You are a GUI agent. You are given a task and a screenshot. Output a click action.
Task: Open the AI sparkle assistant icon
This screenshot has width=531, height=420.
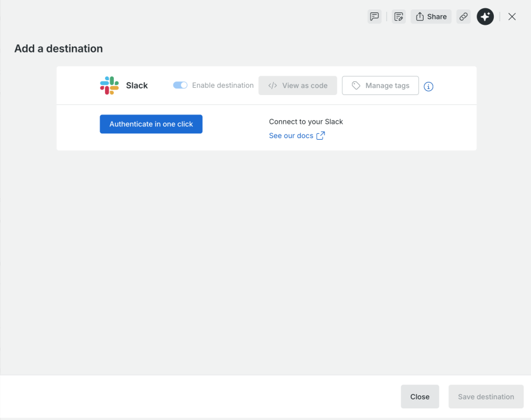(x=486, y=17)
